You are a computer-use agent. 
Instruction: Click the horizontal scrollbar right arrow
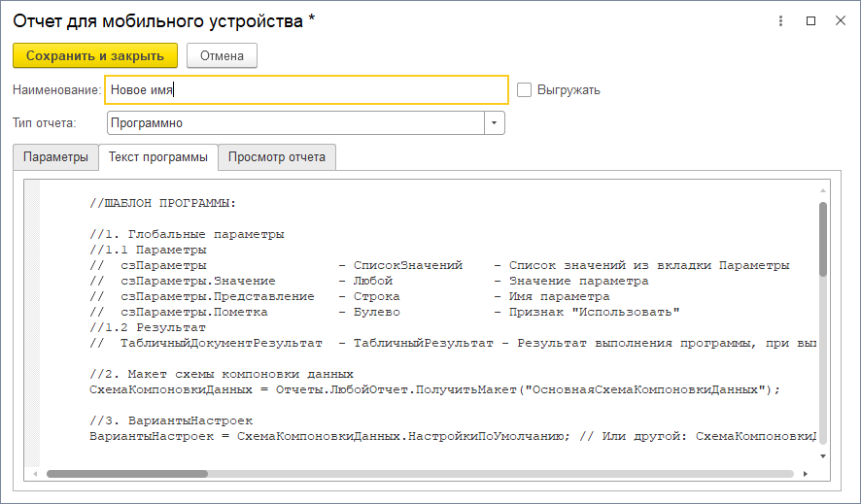tap(805, 473)
